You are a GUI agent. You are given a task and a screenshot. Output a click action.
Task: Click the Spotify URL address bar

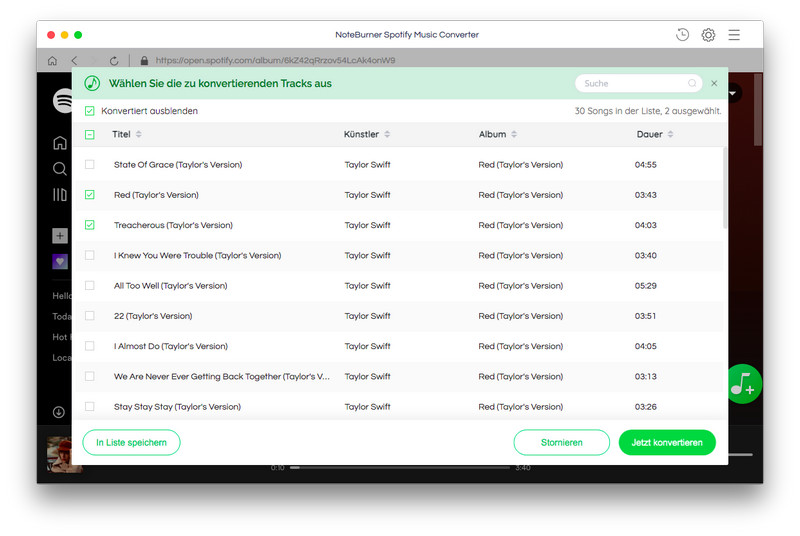[276, 61]
